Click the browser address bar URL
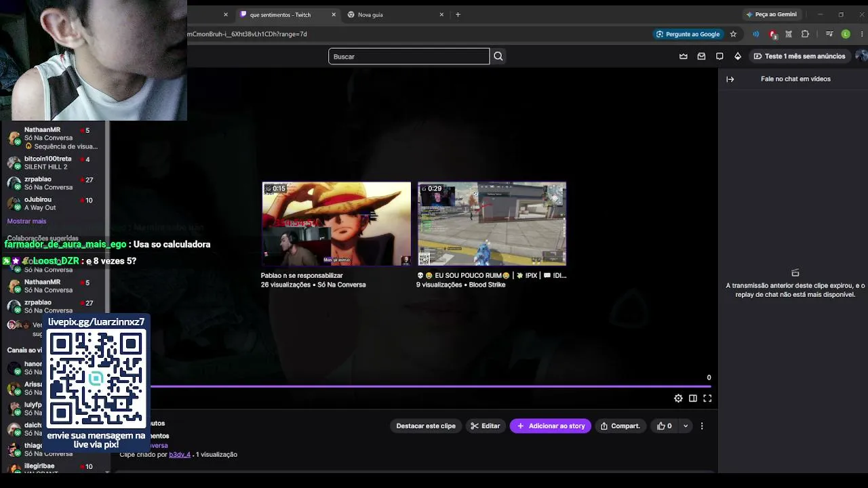The height and width of the screenshot is (488, 868). pos(247,34)
